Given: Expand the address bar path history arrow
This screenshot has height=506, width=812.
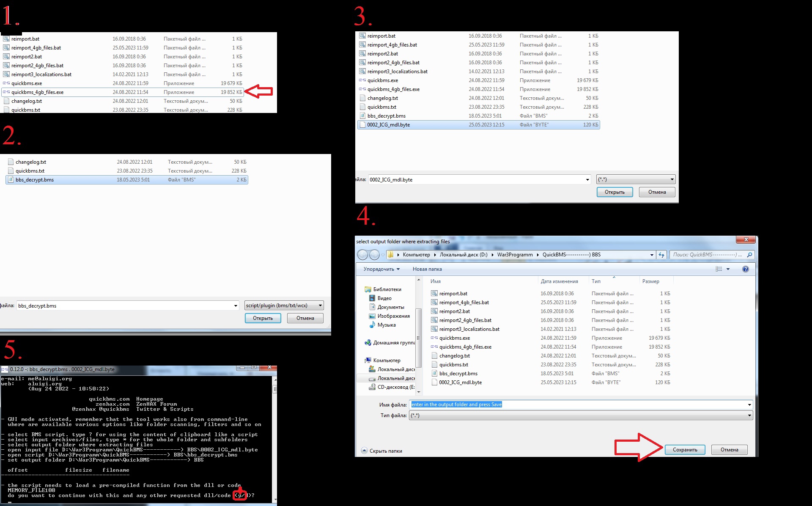Looking at the screenshot, I should pyautogui.click(x=652, y=255).
